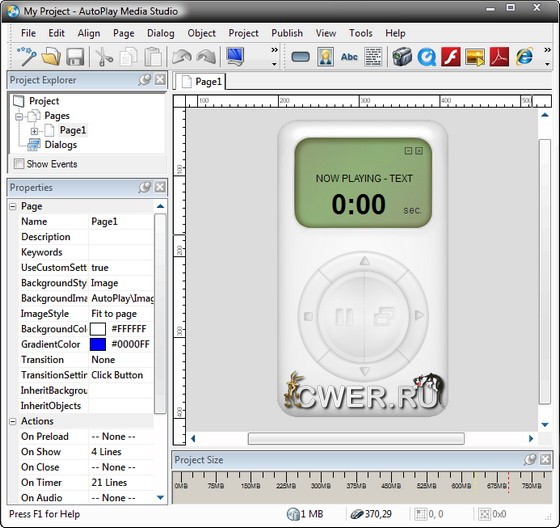Pin the Properties panel
The image size is (560, 528).
click(145, 187)
